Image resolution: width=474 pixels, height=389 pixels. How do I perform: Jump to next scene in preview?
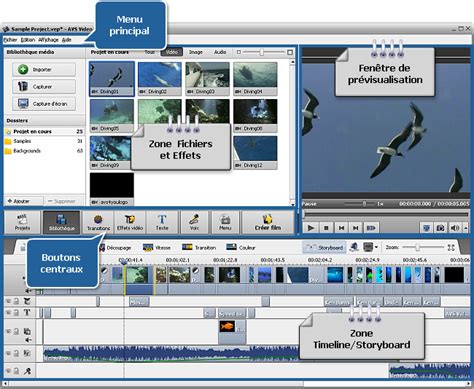pos(371,228)
